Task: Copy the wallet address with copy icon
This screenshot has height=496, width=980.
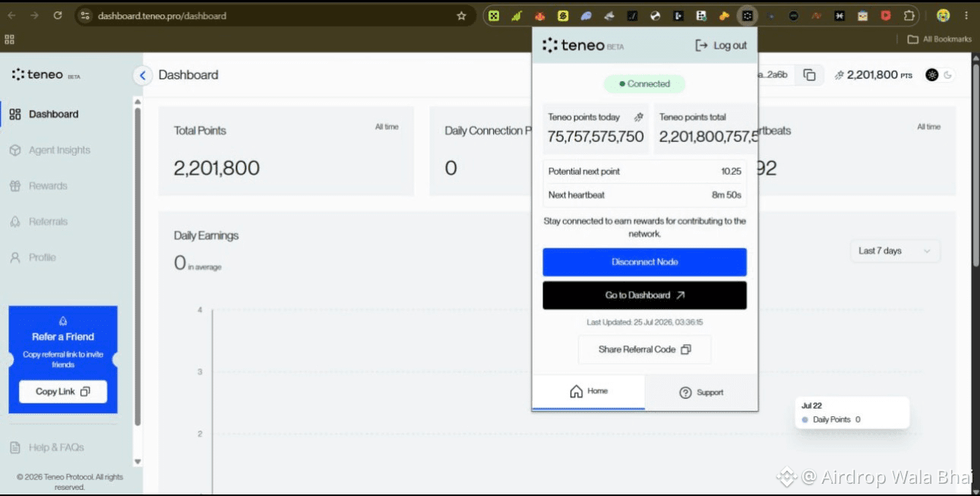Action: click(x=810, y=74)
